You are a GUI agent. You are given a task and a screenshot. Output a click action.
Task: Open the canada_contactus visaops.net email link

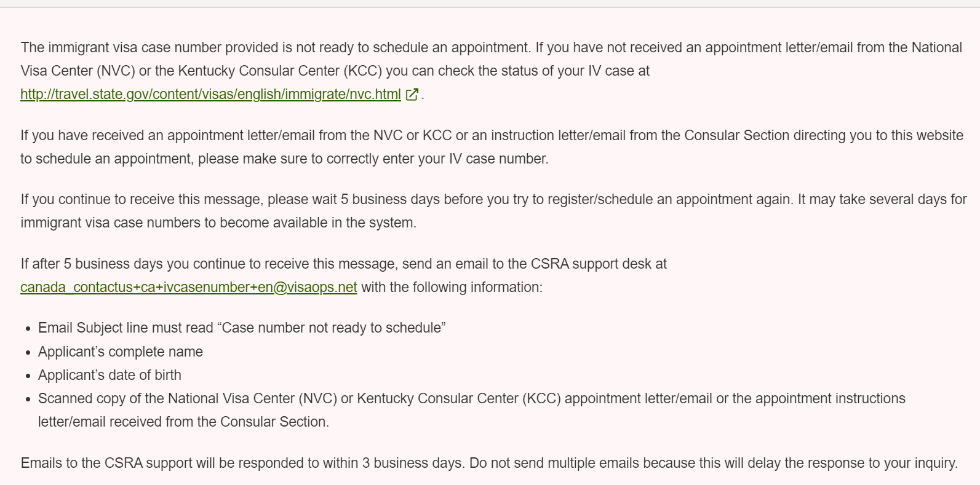(x=189, y=287)
